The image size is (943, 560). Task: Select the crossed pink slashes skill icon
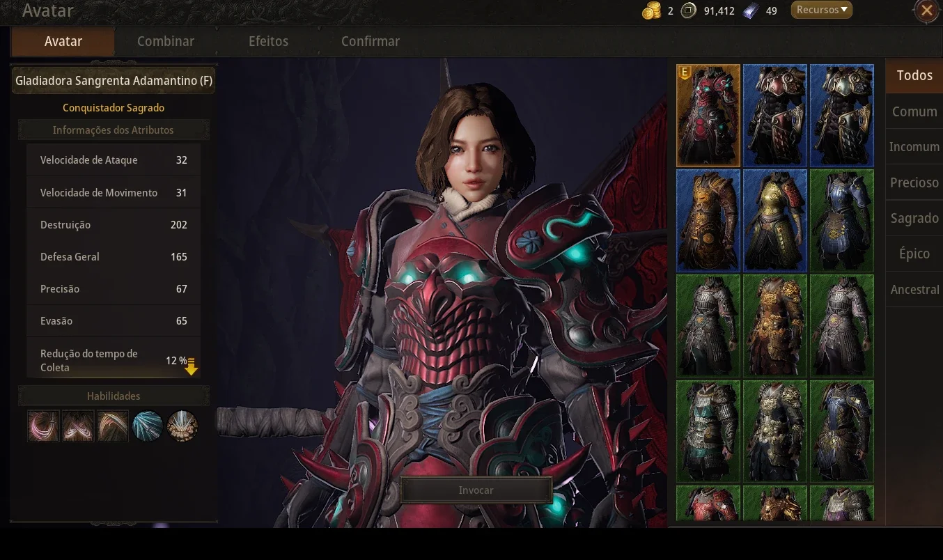pyautogui.click(x=78, y=426)
